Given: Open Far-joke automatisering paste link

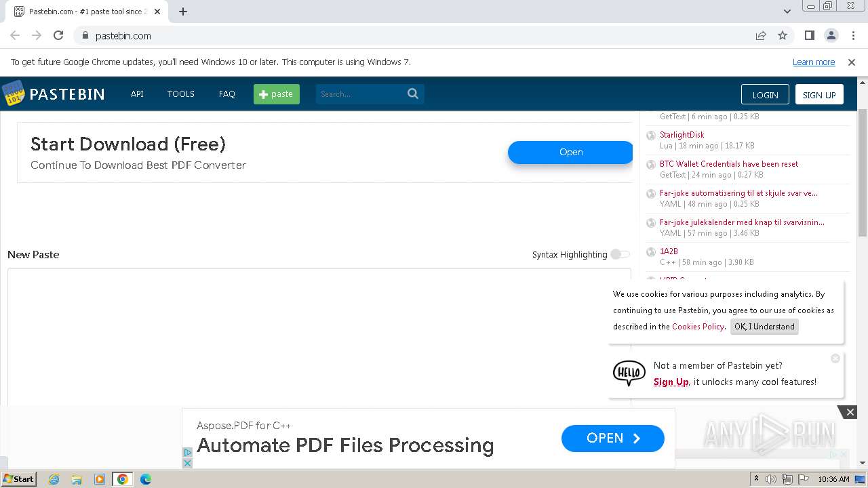Looking at the screenshot, I should coord(738,193).
